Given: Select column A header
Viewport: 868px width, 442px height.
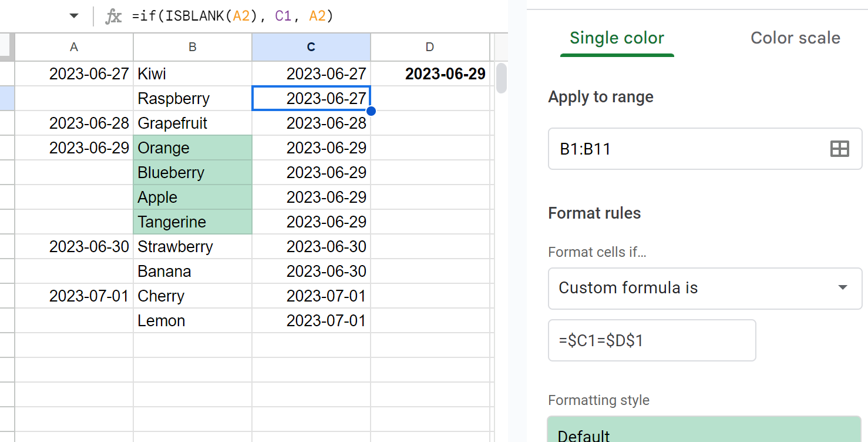Looking at the screenshot, I should click(x=74, y=47).
